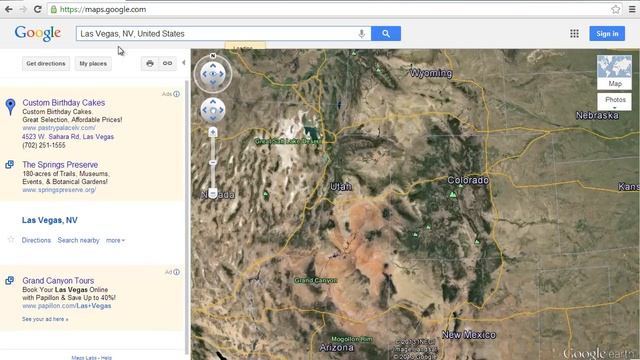Reset north using the N compass marker
Viewport: 640px width, 360px height.
(x=213, y=56)
